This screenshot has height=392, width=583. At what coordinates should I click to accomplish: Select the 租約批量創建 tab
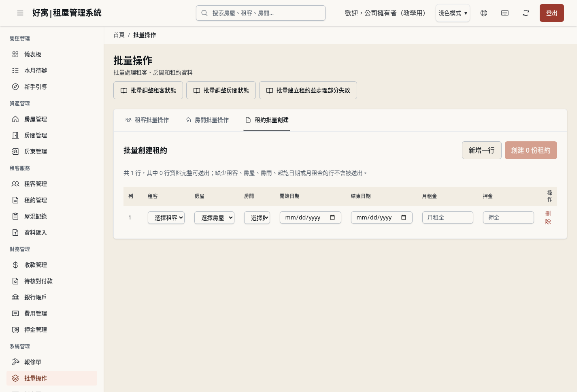click(267, 120)
